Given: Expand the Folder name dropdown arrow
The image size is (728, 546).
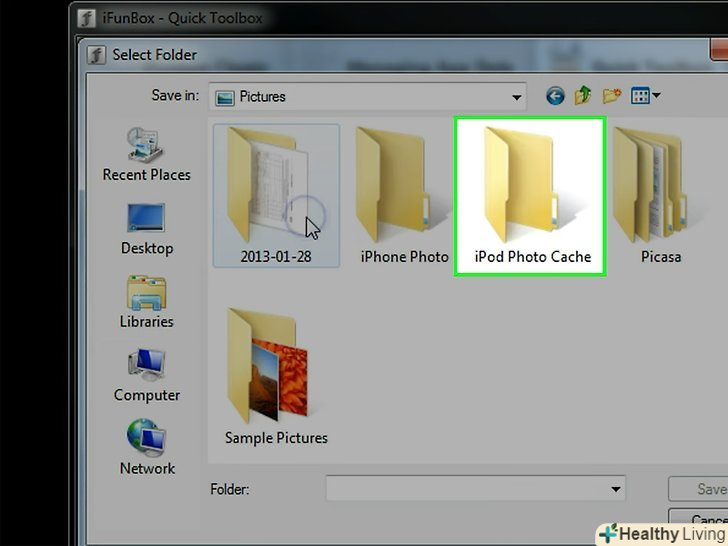Looking at the screenshot, I should click(x=616, y=489).
